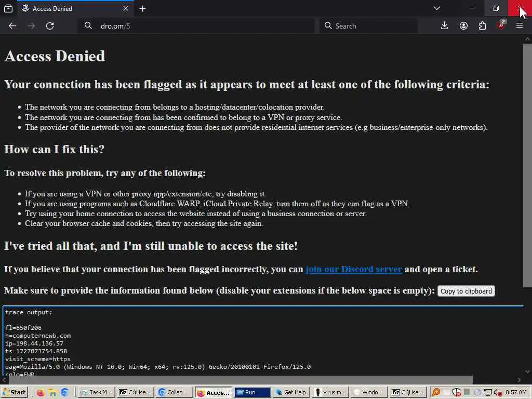Screen dimensions: 532x399
Task: Click the security shield tray icon
Action: coord(456,392)
